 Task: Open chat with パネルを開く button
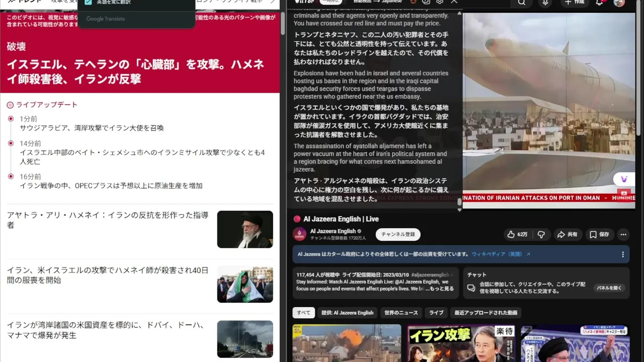610,288
